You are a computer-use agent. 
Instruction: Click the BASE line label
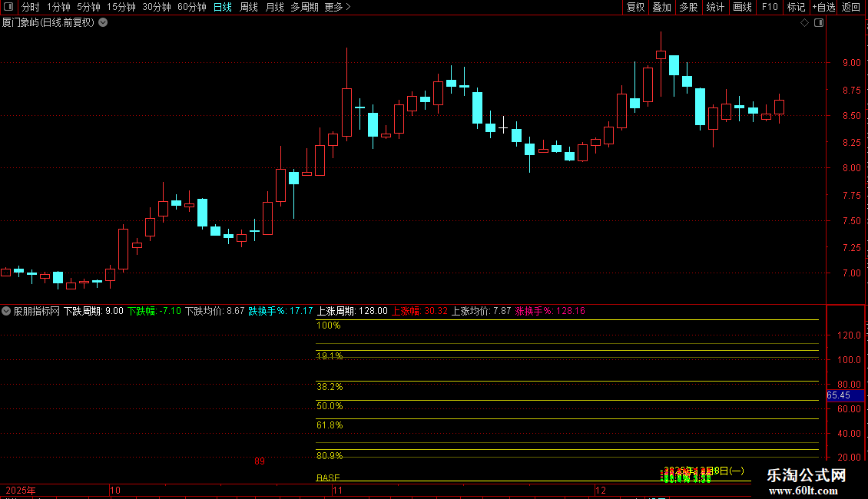point(328,478)
